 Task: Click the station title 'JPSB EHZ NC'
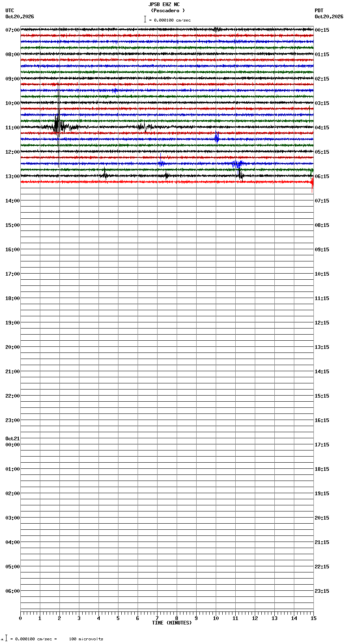coord(164,4)
